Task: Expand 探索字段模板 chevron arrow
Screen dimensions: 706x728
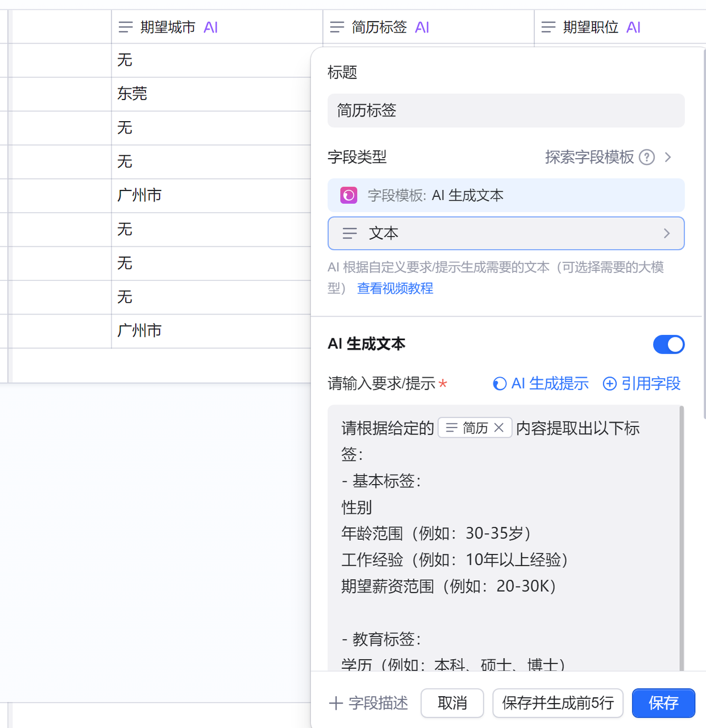Action: [668, 157]
